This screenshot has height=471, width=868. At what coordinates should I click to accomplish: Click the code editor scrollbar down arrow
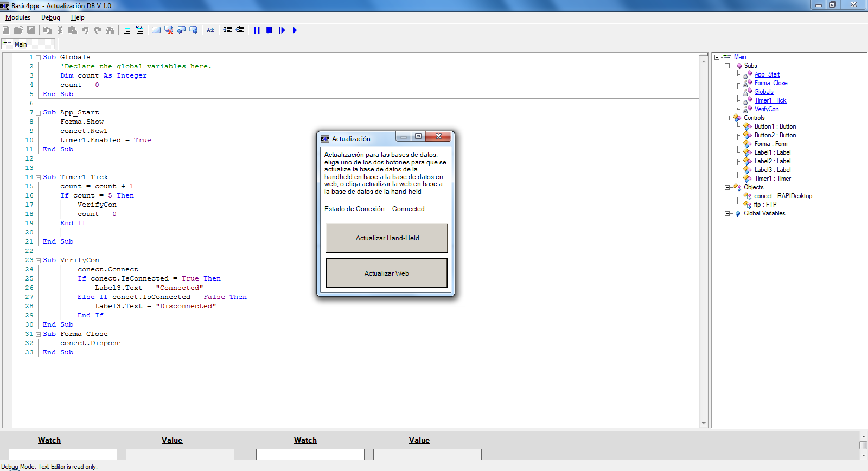[704, 423]
